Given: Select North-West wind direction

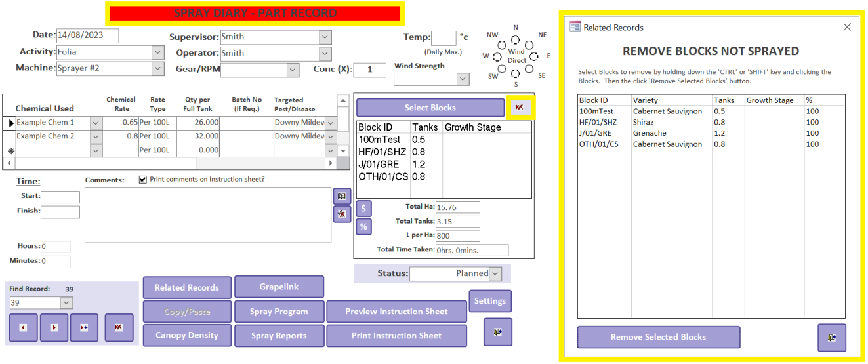Looking at the screenshot, I should point(503,45).
